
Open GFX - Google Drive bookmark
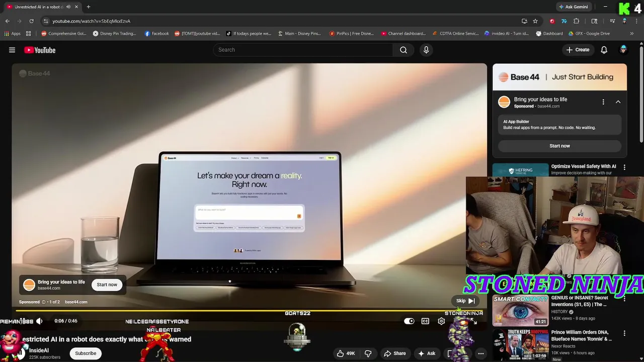589,34
